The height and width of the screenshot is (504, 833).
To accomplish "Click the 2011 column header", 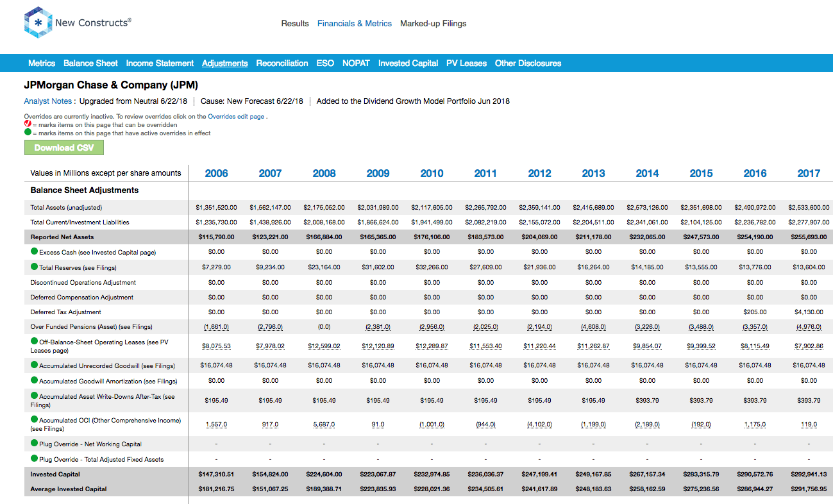I will (x=486, y=173).
